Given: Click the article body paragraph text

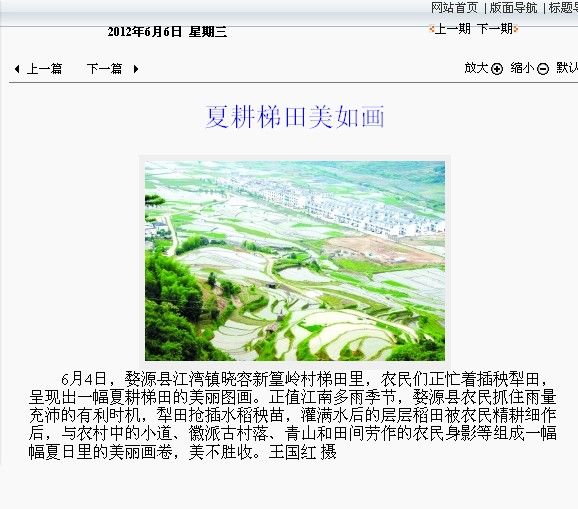Looking at the screenshot, I should [293, 415].
